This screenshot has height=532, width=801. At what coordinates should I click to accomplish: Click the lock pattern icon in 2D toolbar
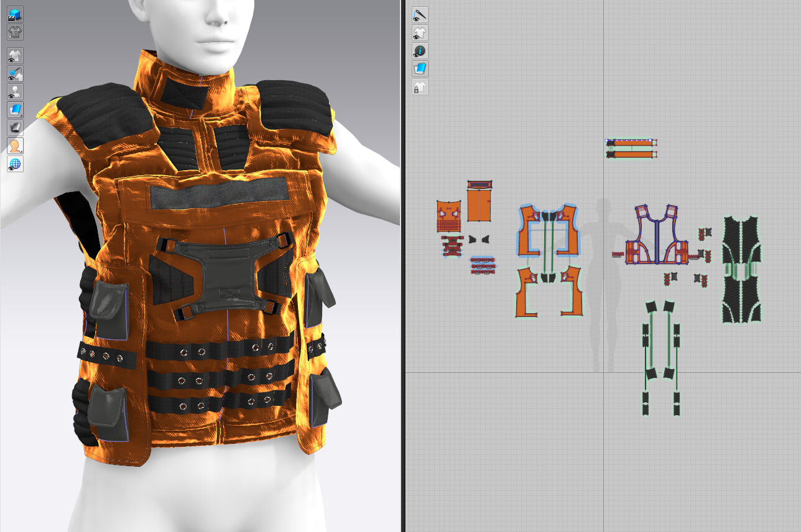coord(420,87)
